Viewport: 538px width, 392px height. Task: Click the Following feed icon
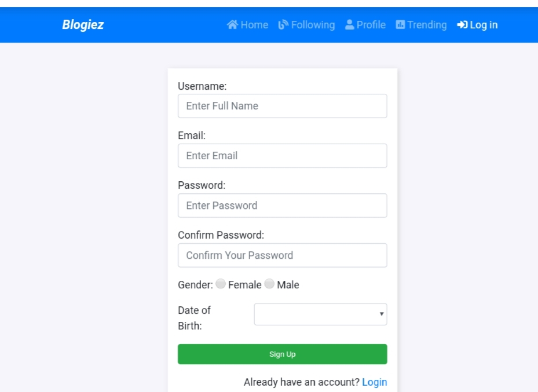point(283,25)
